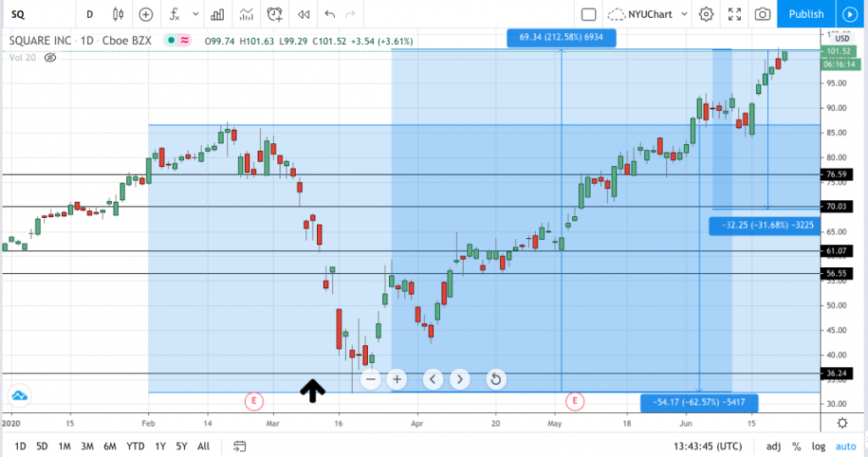Click the Compare or add symbol icon

coord(146,14)
